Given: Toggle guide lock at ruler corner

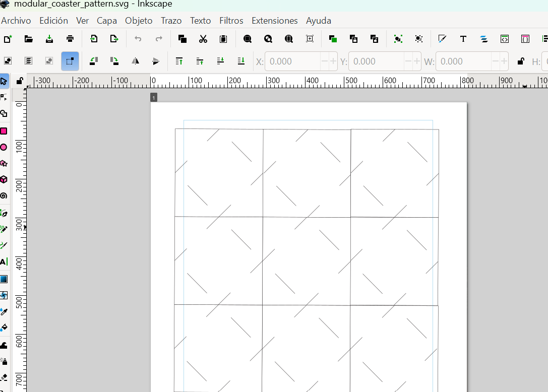Looking at the screenshot, I should [x=20, y=81].
